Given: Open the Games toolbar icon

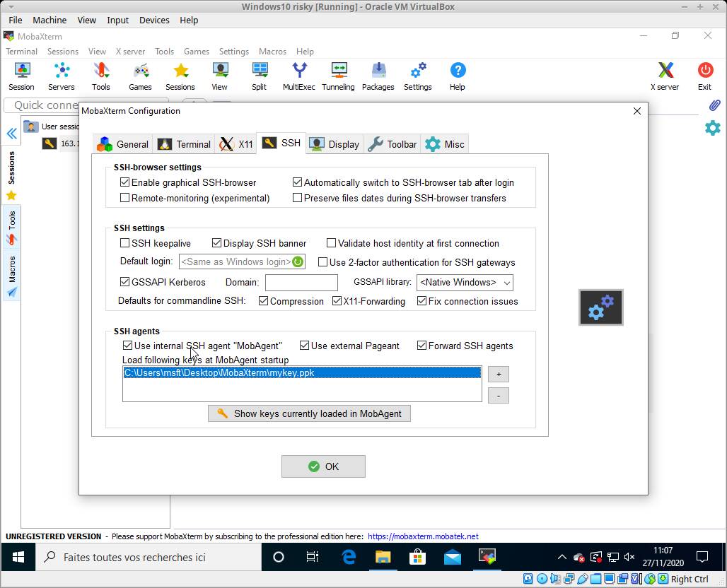Looking at the screenshot, I should 141,76.
